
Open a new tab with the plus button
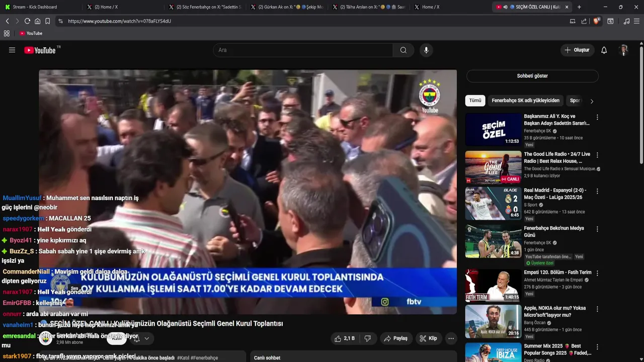(579, 7)
